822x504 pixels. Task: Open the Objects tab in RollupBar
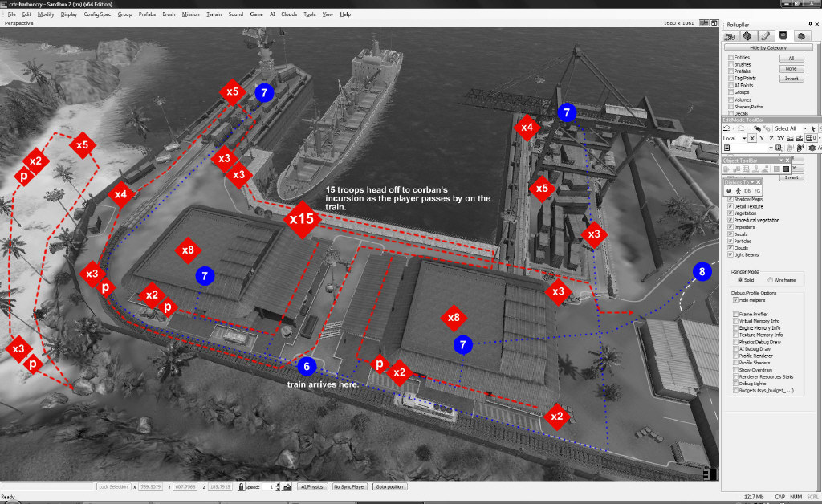(729, 36)
